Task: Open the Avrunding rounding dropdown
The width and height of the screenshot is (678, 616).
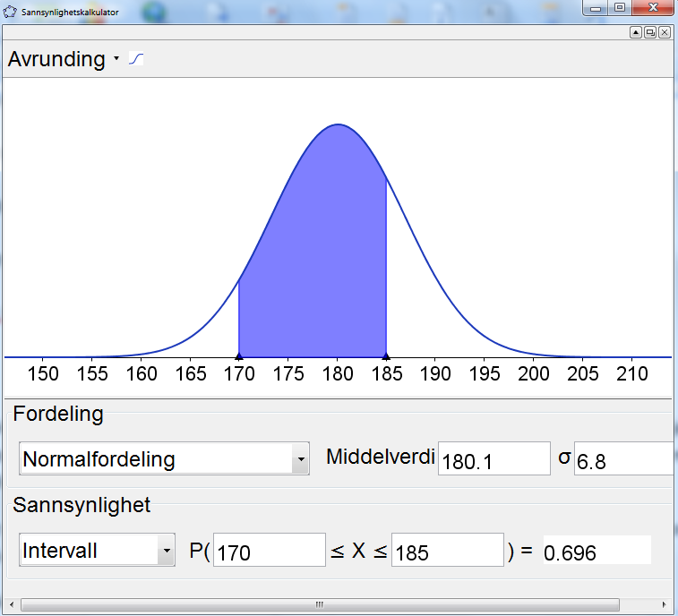Action: [x=116, y=58]
